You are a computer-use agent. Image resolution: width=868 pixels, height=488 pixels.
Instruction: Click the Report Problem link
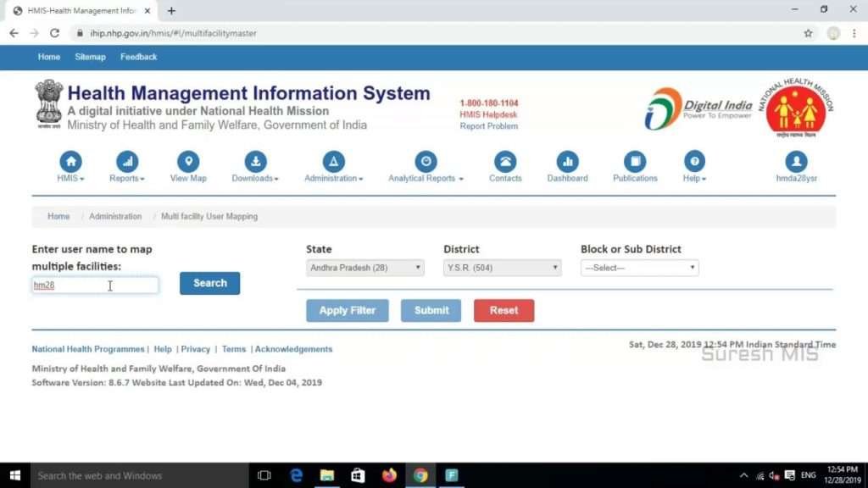[x=488, y=126]
